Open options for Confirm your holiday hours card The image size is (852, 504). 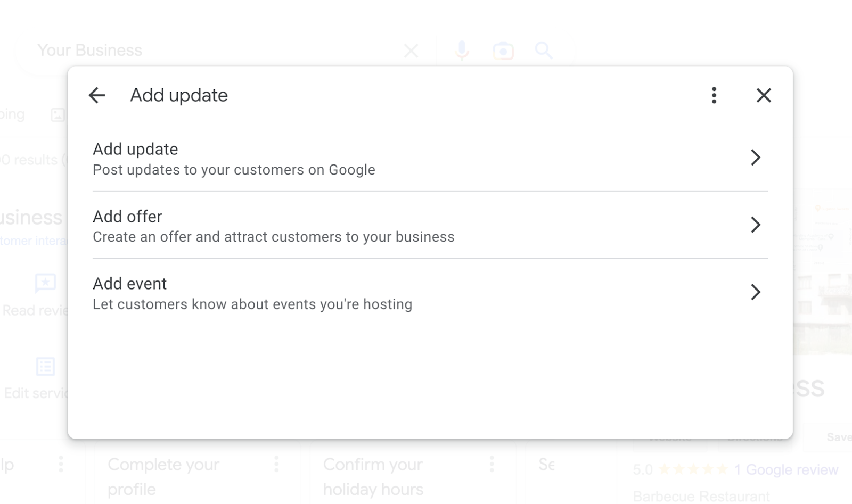491,464
